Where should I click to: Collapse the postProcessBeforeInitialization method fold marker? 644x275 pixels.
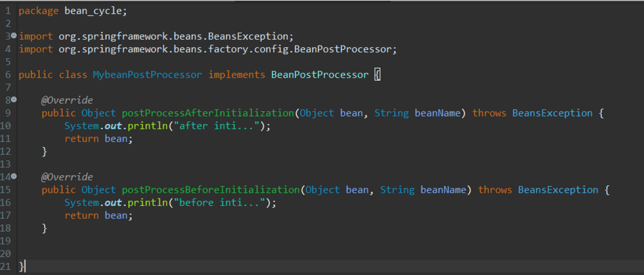coord(14,177)
